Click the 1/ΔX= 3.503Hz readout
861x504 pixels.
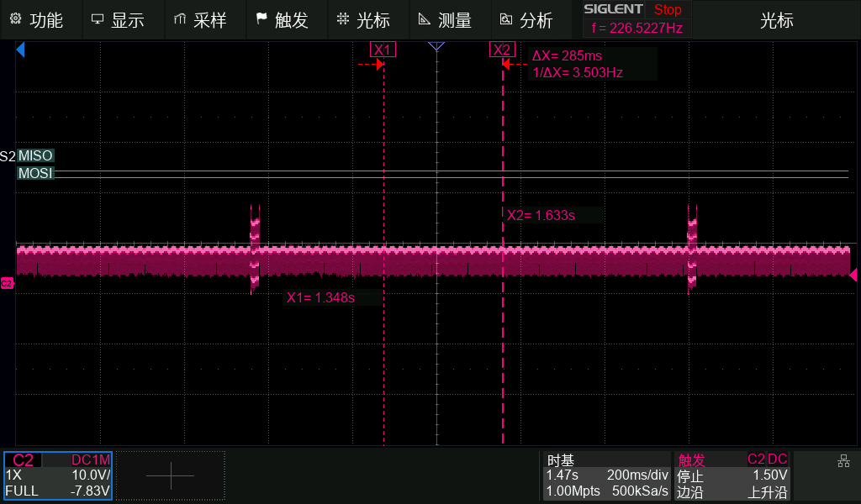[578, 72]
